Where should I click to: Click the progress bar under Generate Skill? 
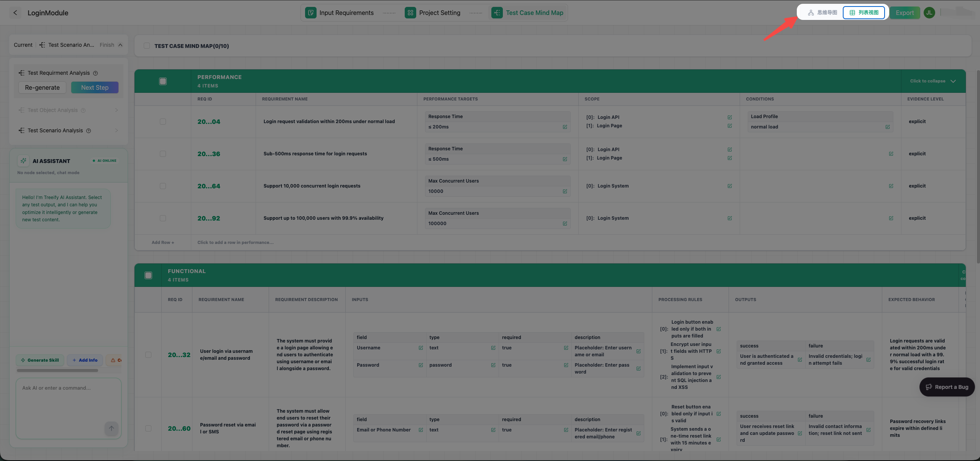[x=57, y=370]
